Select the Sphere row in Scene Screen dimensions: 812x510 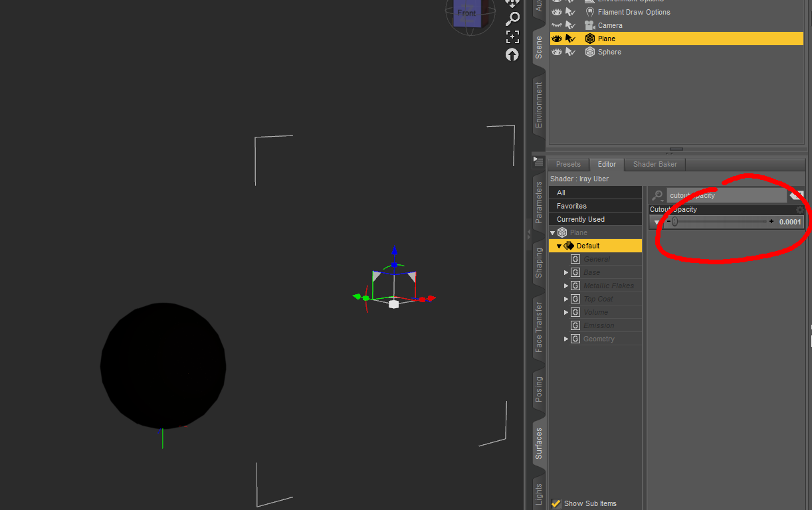pyautogui.click(x=677, y=52)
